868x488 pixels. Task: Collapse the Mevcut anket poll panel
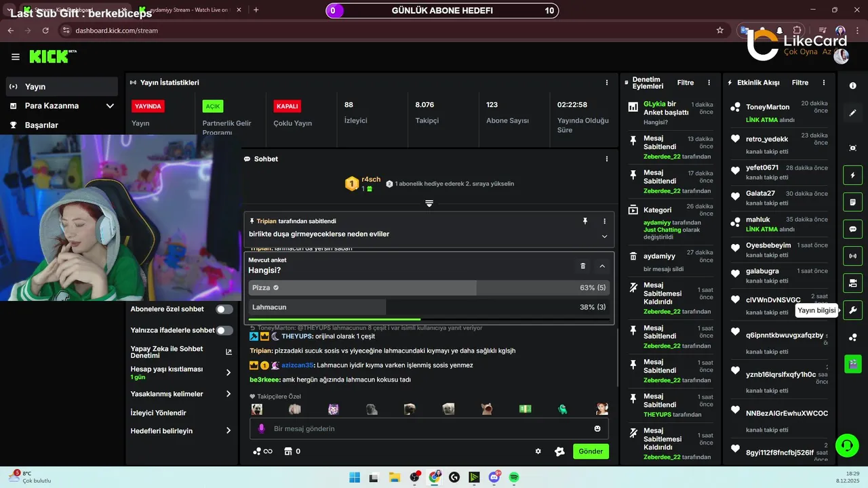[602, 266]
